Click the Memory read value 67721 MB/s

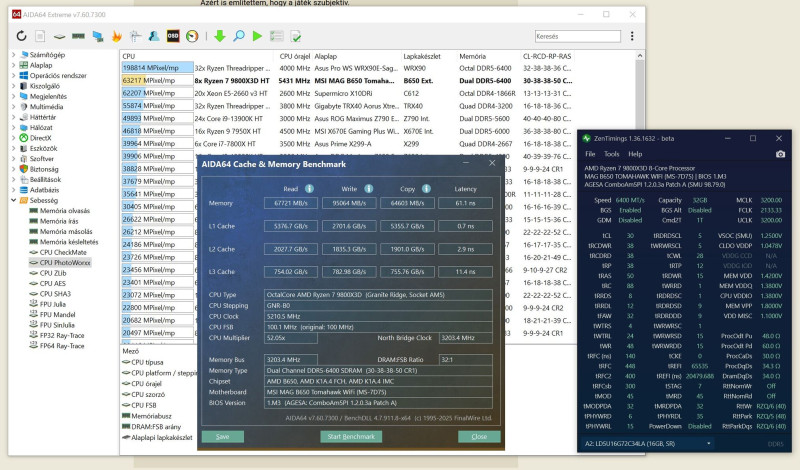tap(291, 203)
